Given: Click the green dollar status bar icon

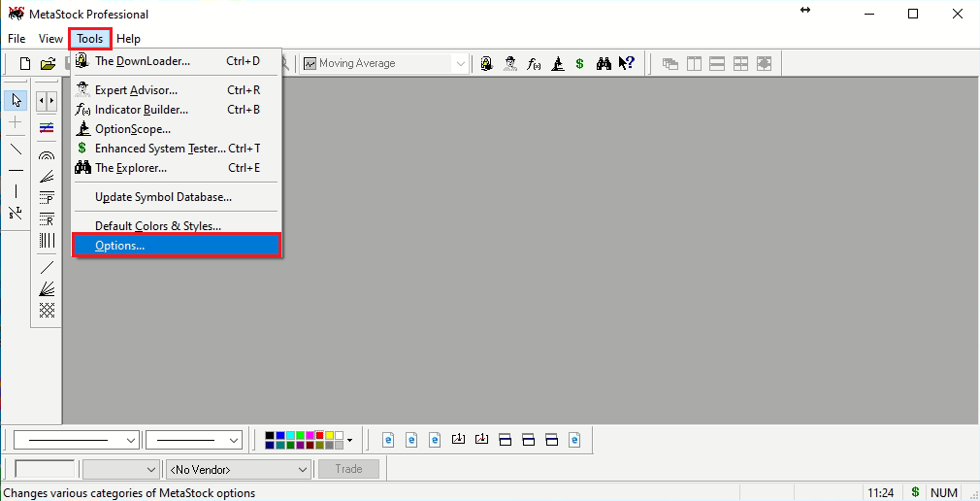Looking at the screenshot, I should click(x=915, y=493).
